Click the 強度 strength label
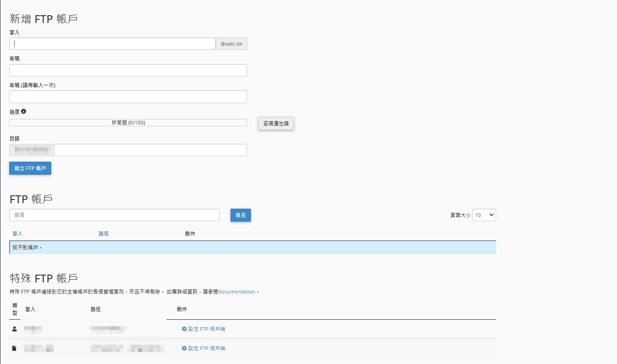Screen dimensions: 617x364 14,112
